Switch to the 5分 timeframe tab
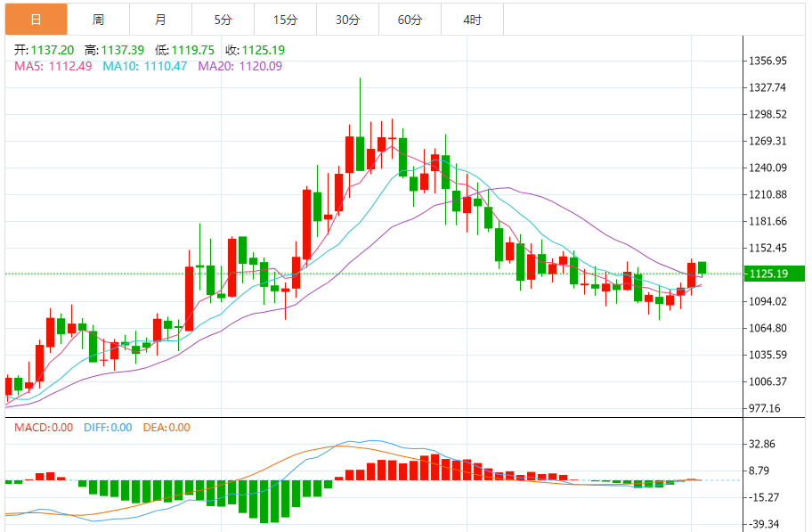Image resolution: width=812 pixels, height=532 pixels. coord(223,19)
